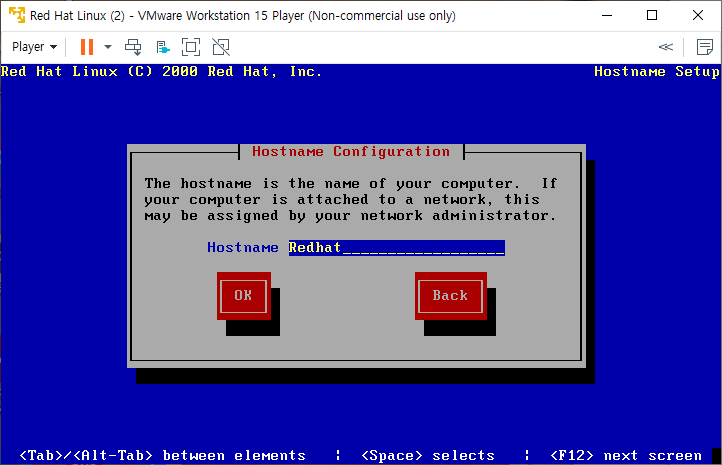Confirm hostname with the OK button
This screenshot has width=722, height=465.
click(x=243, y=296)
